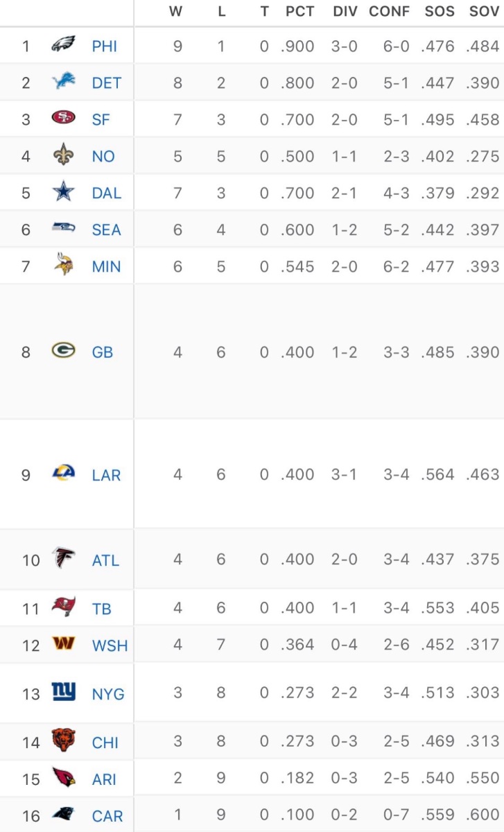Sort by the SOS column header
Viewport: 504px width, 832px height.
440,12
